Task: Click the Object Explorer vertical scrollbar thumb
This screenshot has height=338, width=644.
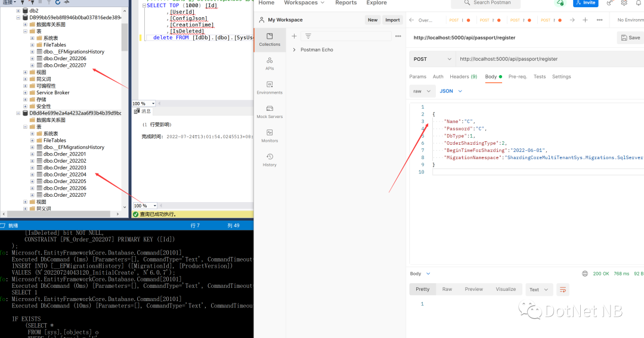Action: [125, 37]
